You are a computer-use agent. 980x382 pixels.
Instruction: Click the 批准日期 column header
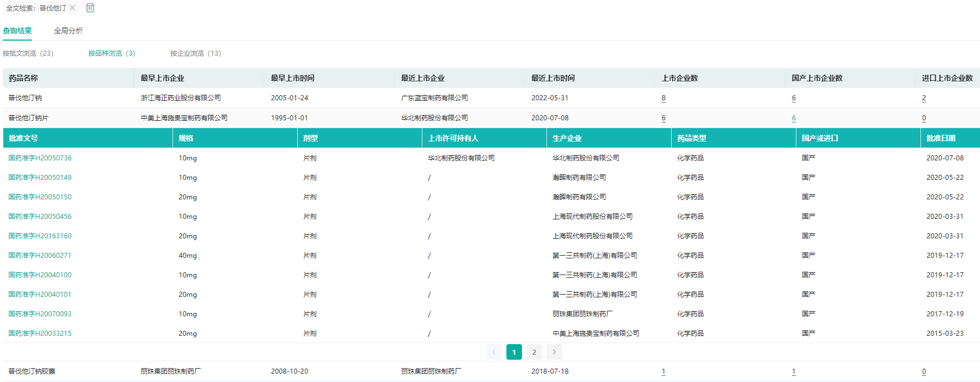click(x=940, y=138)
